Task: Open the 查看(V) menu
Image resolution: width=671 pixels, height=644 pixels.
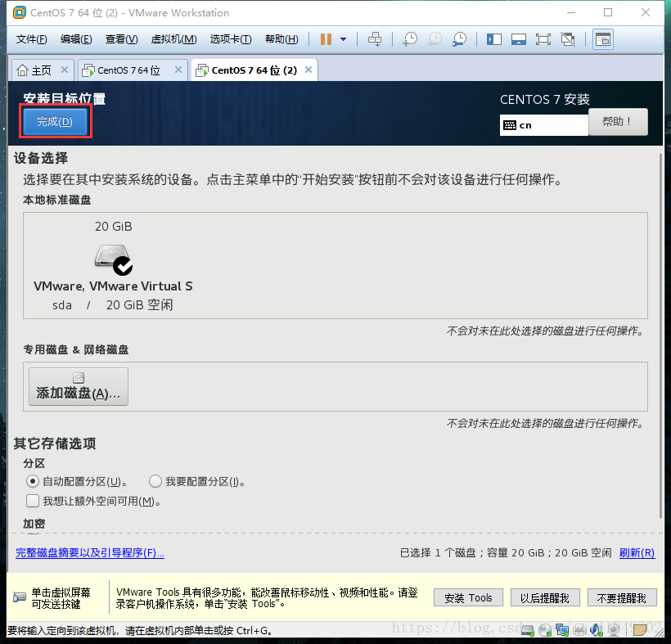Action: (121, 39)
